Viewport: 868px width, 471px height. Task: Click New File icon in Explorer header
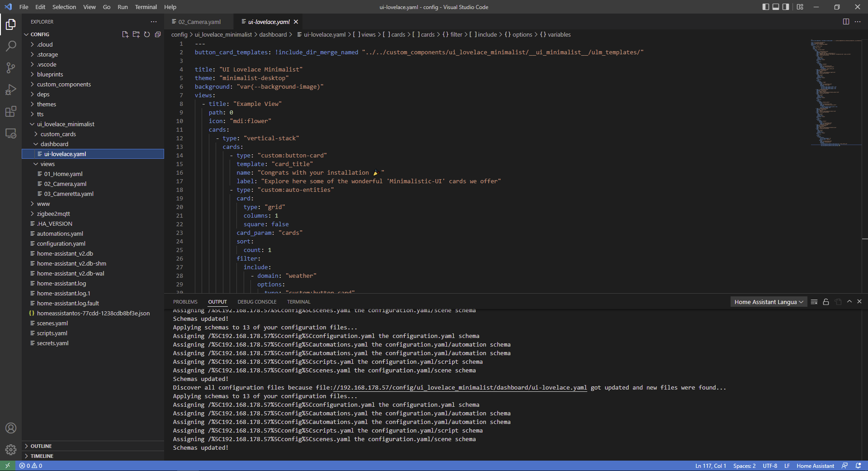125,34
